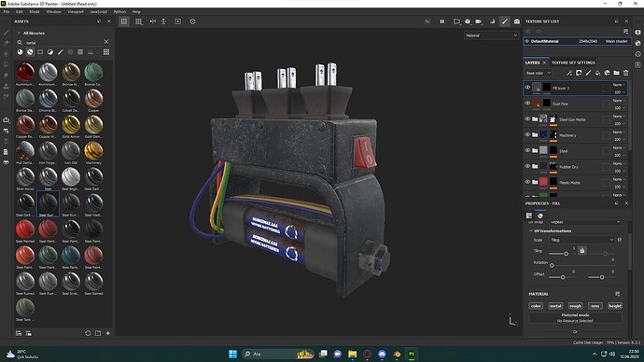
Task: Delete the selected layer with trash icon
Action: click(626, 73)
